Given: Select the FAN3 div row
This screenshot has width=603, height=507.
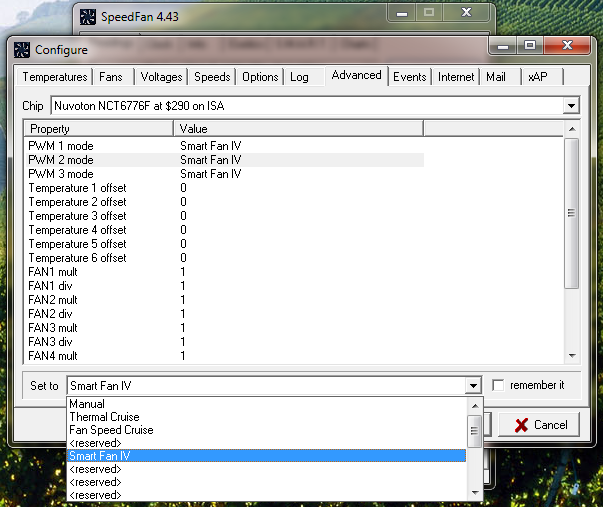Looking at the screenshot, I should (x=225, y=342).
